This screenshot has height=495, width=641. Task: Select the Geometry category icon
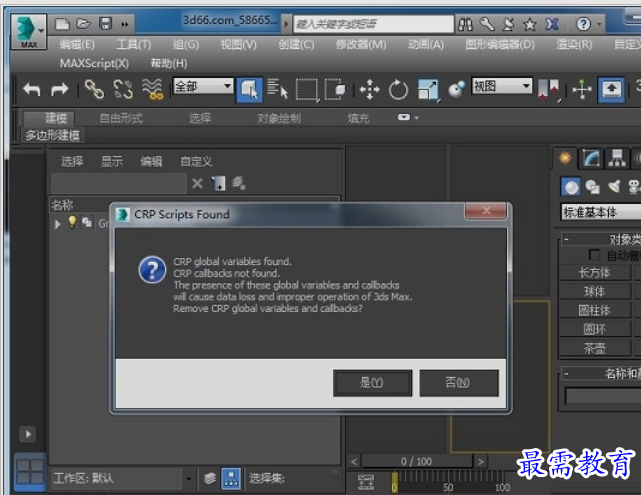pos(571,187)
